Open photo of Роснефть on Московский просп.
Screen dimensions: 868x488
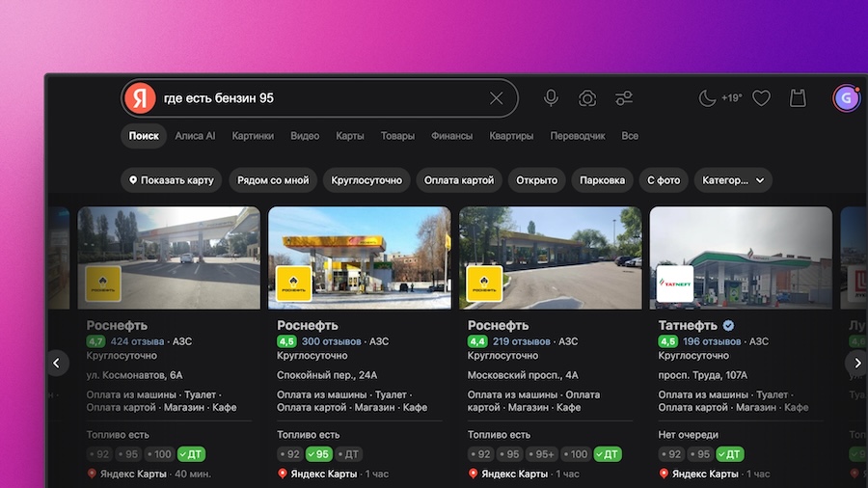click(551, 258)
